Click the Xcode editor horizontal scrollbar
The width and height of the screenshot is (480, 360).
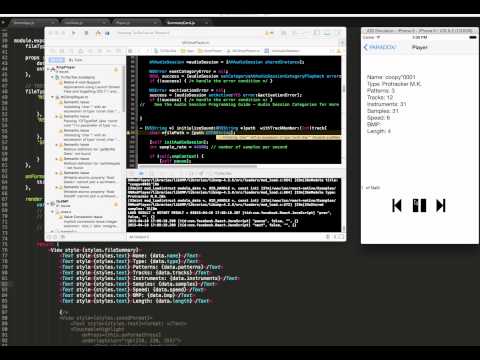pos(198,166)
